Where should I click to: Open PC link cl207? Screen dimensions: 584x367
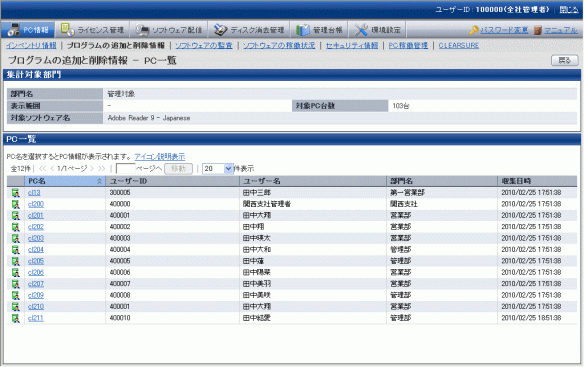coord(36,284)
